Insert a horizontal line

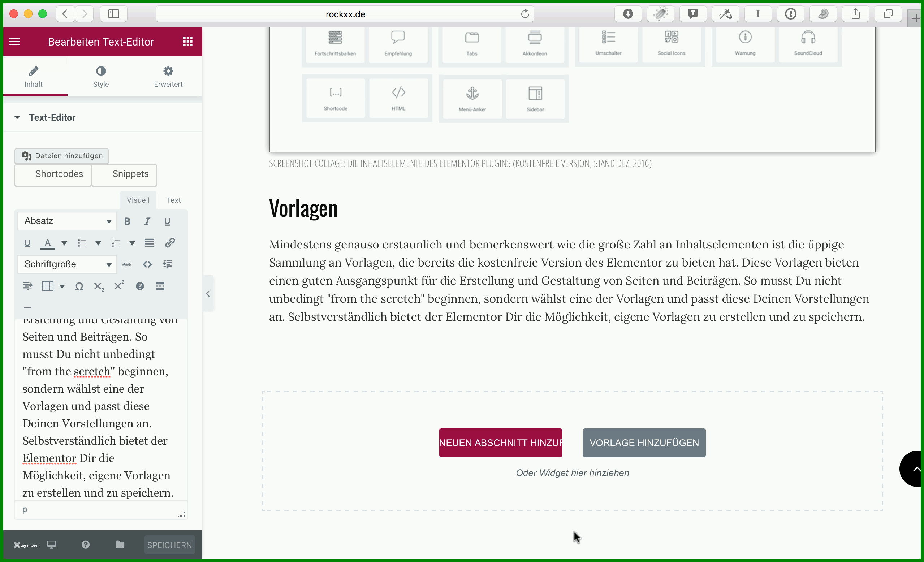point(27,307)
